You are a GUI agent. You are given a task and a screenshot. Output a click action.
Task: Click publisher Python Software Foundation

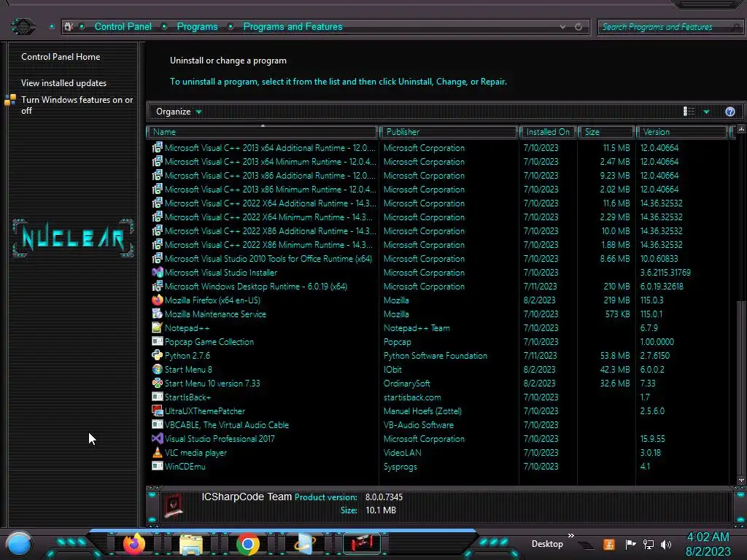[x=436, y=355]
